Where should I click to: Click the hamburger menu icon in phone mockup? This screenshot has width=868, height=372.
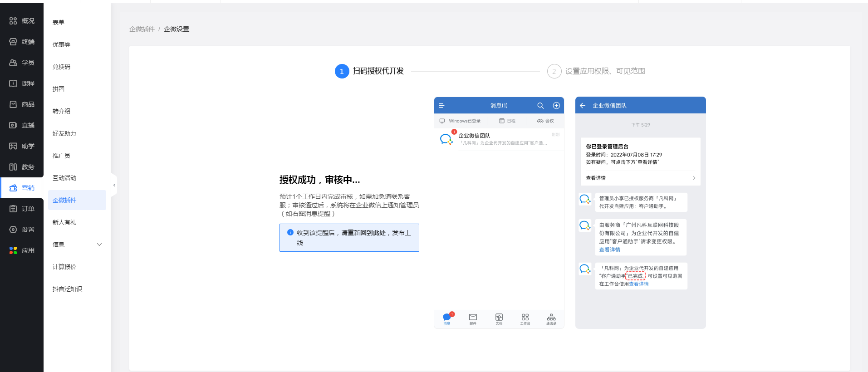441,106
